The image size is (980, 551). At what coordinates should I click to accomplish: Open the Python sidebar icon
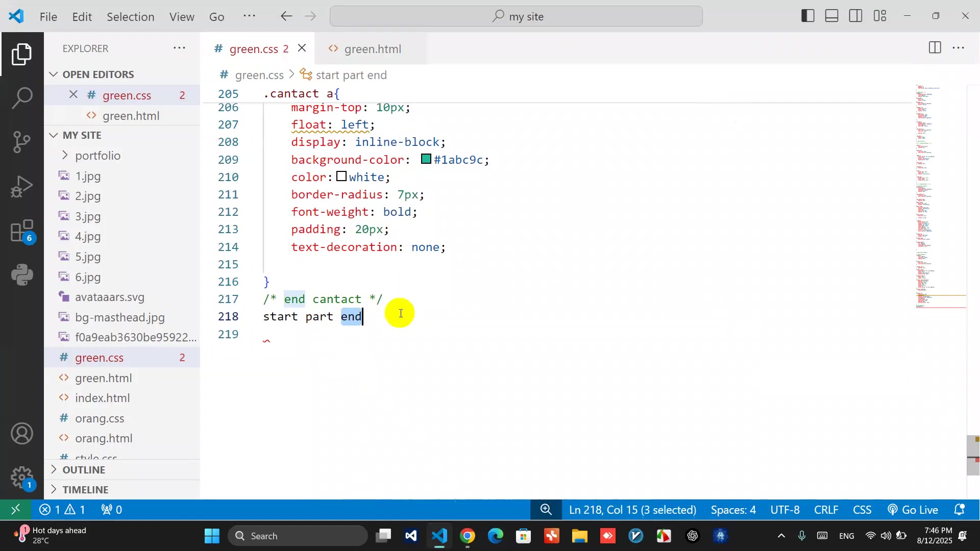tap(22, 275)
